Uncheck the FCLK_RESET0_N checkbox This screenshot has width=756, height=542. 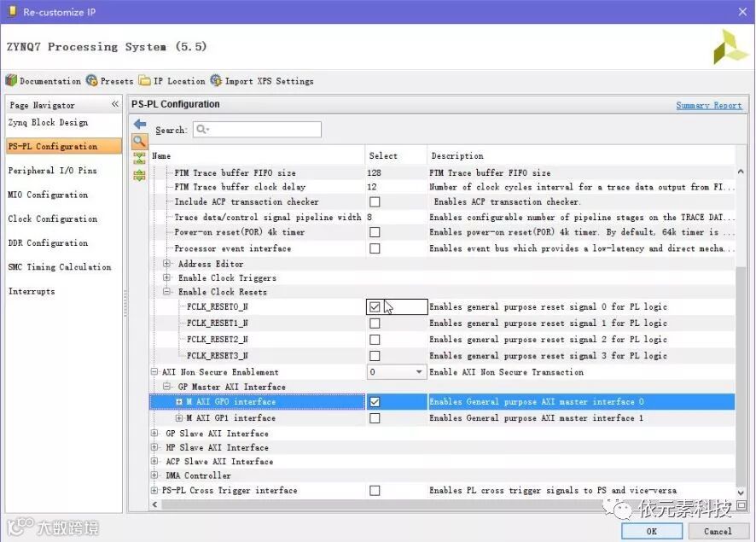pos(375,306)
